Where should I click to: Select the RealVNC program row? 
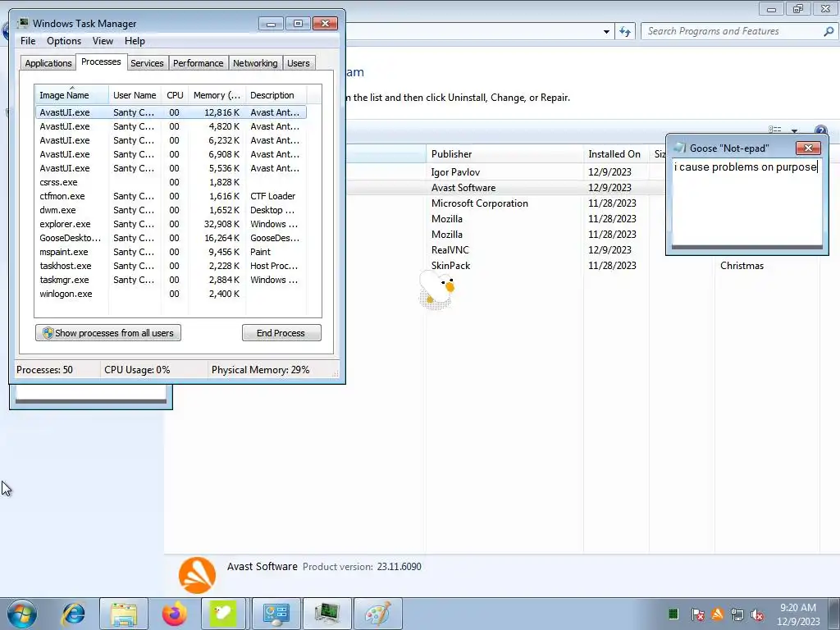tap(505, 249)
